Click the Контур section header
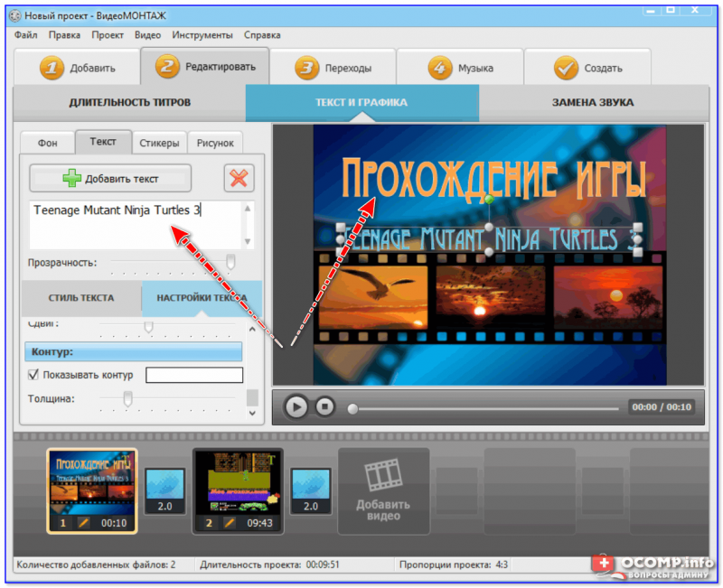723x588 pixels. tap(133, 351)
